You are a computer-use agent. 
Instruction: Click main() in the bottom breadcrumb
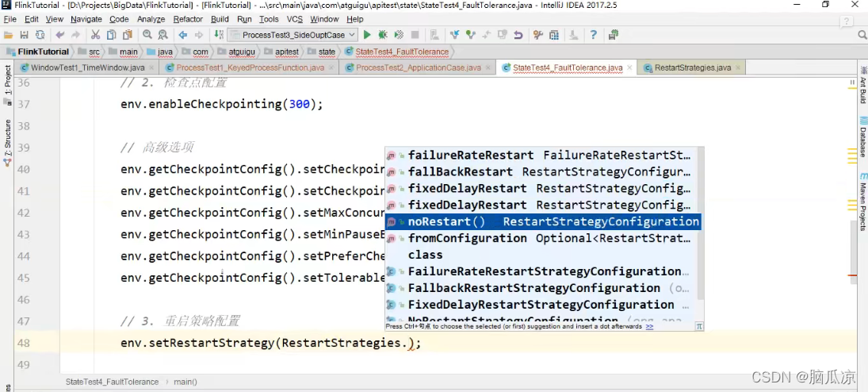(185, 382)
